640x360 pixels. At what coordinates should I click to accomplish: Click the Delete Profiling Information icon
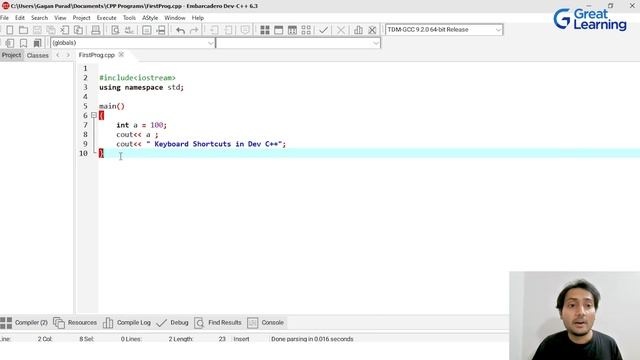click(x=372, y=30)
